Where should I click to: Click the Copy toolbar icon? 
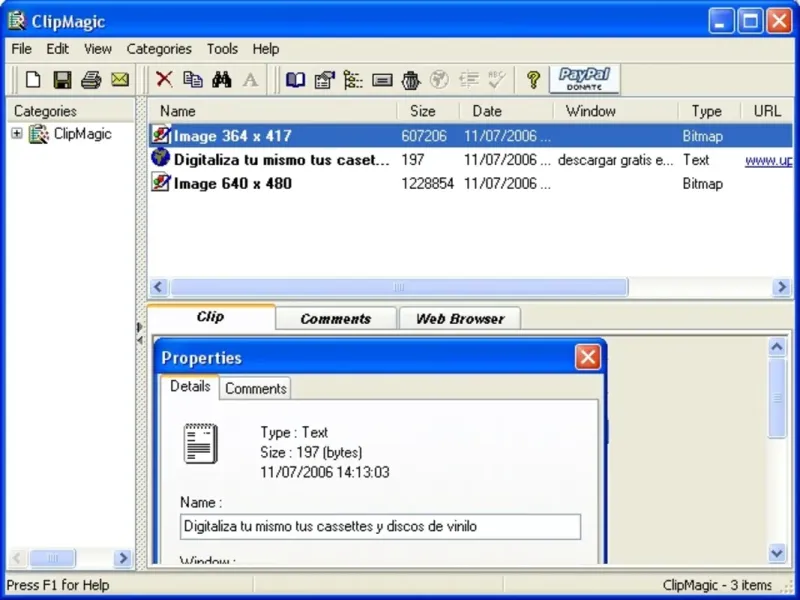(x=193, y=79)
